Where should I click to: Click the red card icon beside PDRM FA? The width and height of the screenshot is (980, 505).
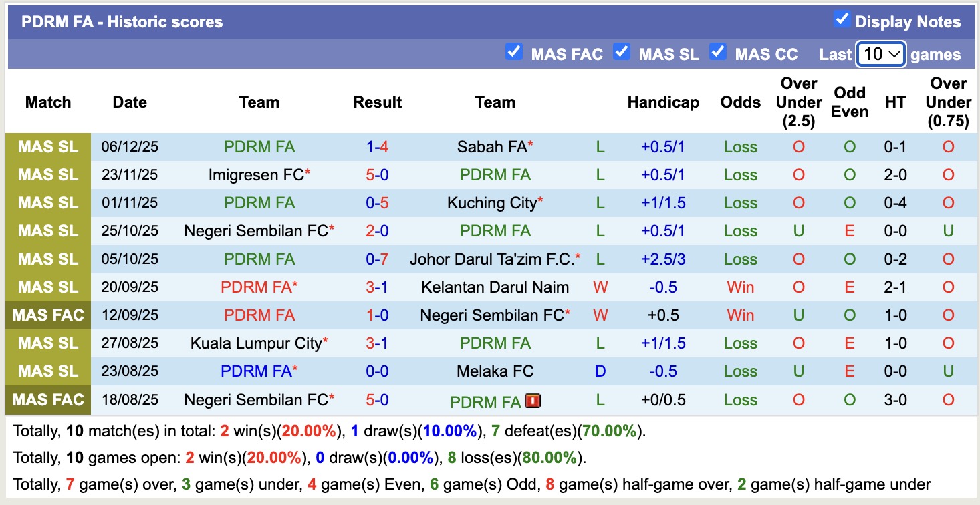click(533, 401)
